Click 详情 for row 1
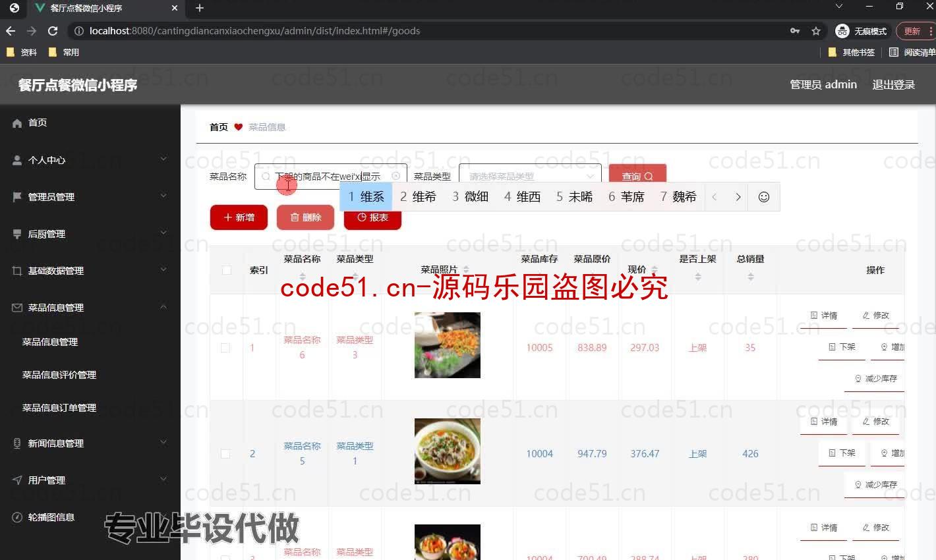The width and height of the screenshot is (936, 560). click(824, 316)
